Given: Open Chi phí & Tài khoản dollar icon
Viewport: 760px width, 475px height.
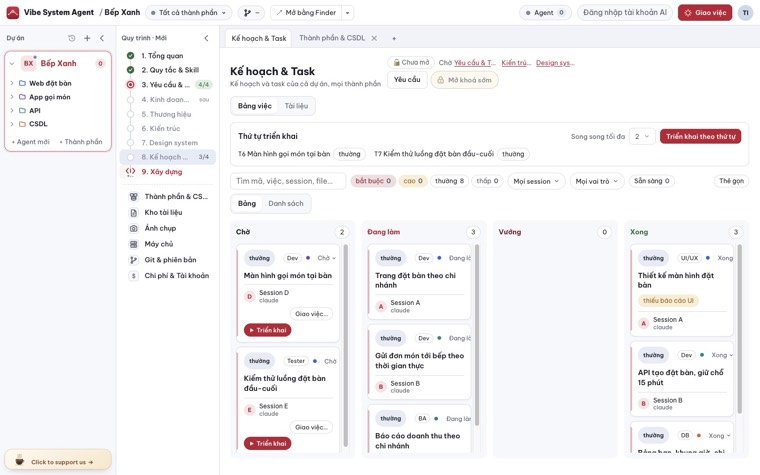Looking at the screenshot, I should (134, 276).
